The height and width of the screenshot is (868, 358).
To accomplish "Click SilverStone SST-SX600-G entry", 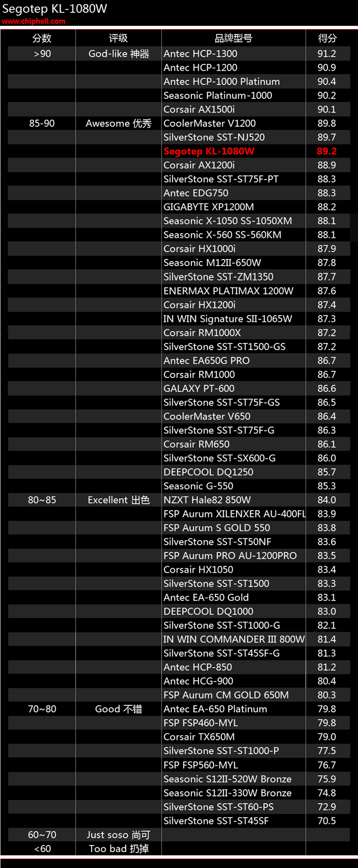I will click(220, 458).
